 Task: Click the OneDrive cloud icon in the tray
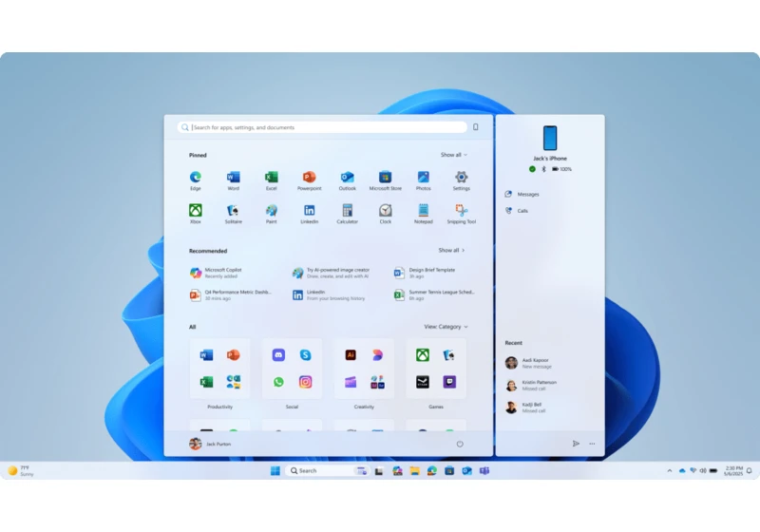[682, 470]
